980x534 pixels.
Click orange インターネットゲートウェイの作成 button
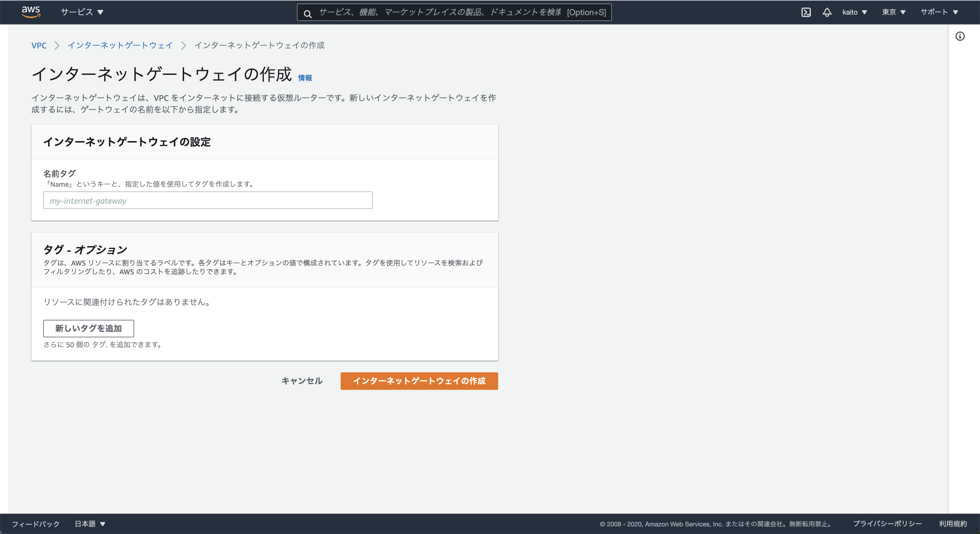419,381
